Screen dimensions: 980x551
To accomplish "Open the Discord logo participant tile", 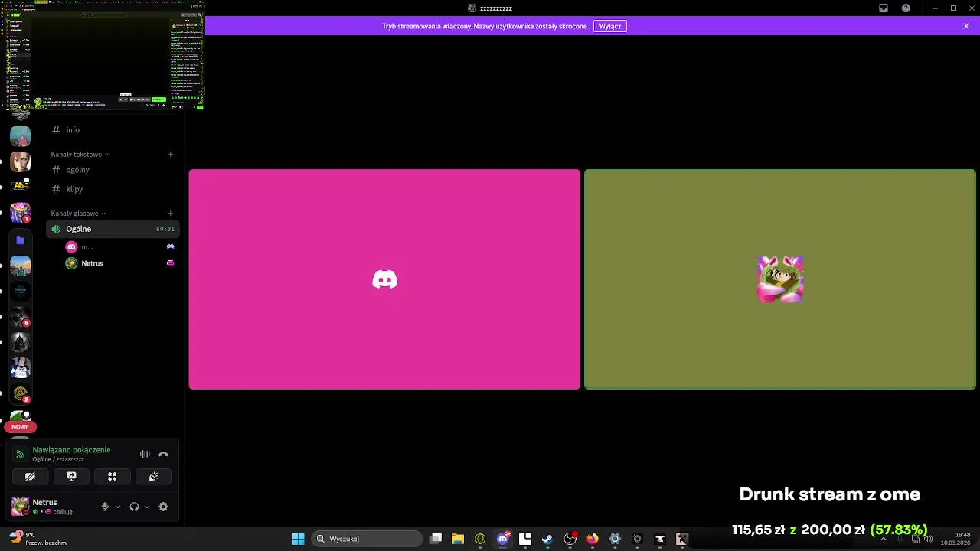I will [384, 279].
